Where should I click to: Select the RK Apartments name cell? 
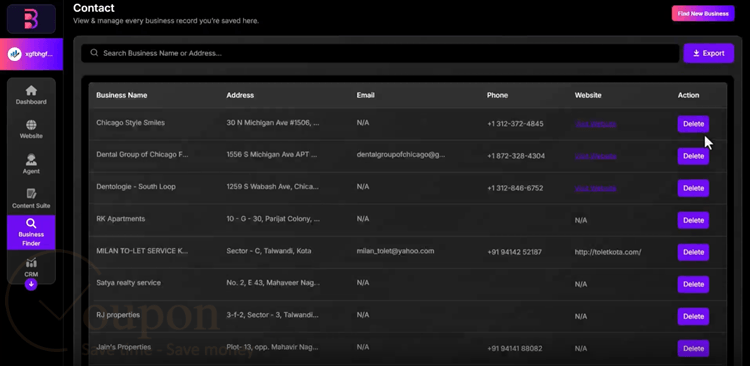click(x=121, y=219)
